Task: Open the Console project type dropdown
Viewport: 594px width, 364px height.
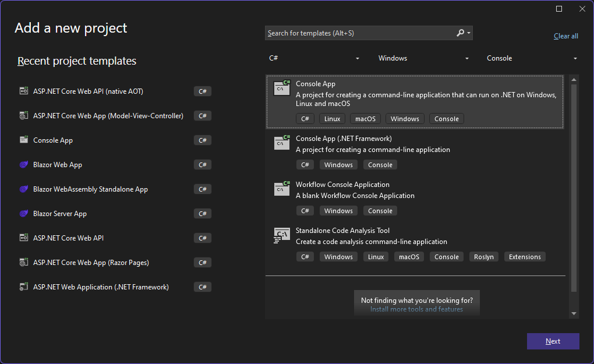Action: point(532,58)
